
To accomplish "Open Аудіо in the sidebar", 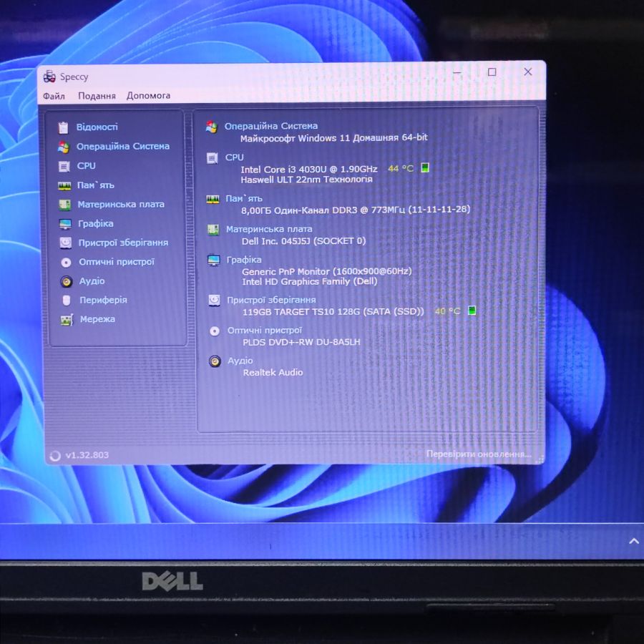I will click(92, 281).
